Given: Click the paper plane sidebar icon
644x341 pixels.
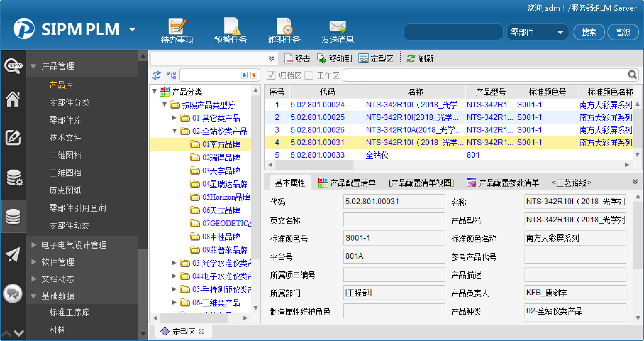Looking at the screenshot, I should point(13,254).
